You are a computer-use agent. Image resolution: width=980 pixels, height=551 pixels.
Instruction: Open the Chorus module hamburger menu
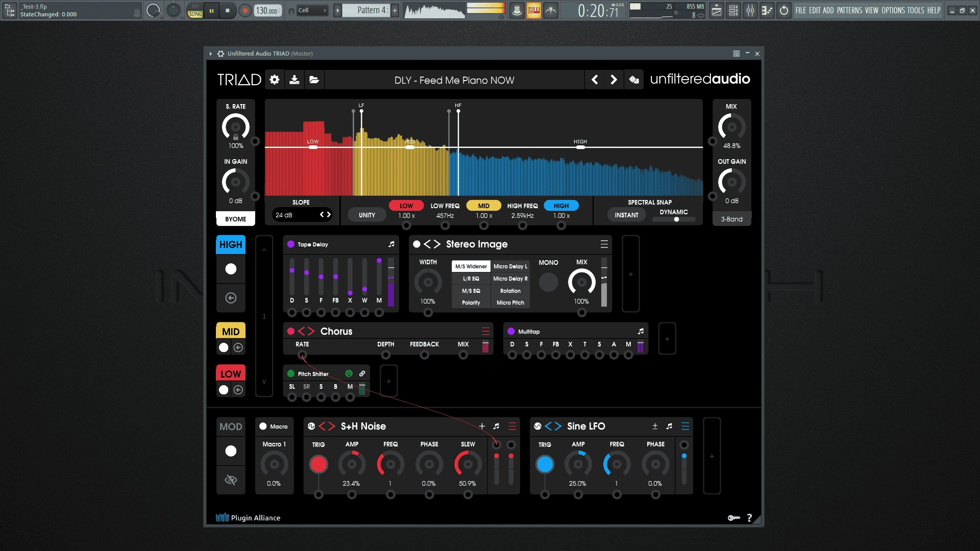point(485,331)
